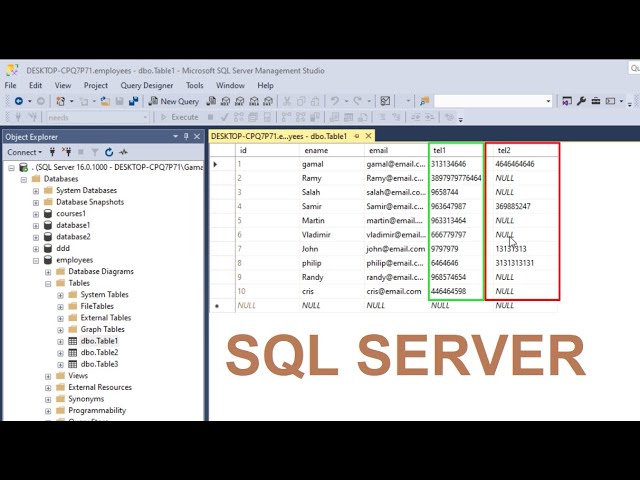
Task: Click the Find in Files icon
Action: [x=424, y=101]
